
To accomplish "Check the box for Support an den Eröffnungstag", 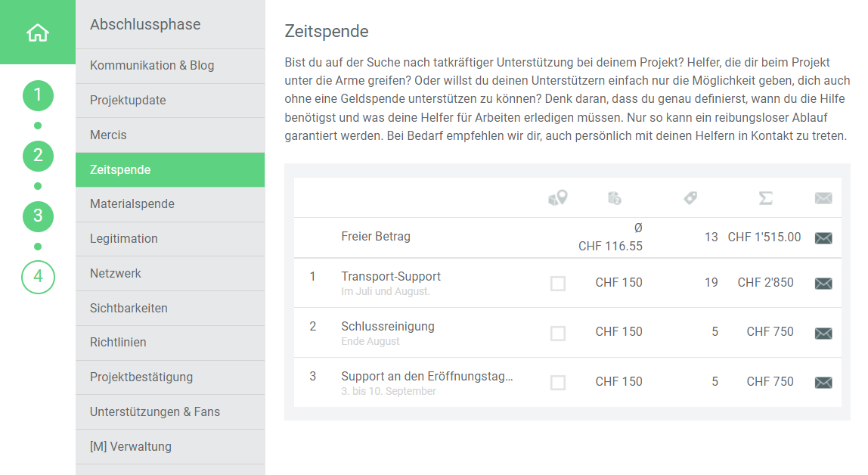I will pos(558,383).
